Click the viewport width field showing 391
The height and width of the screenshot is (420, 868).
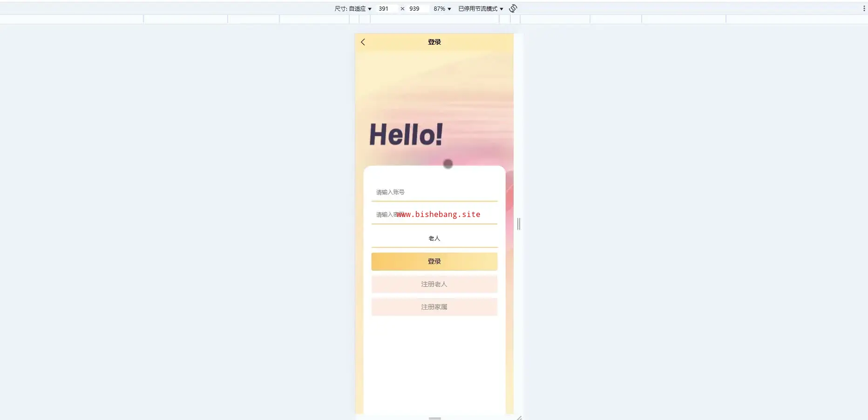[386, 9]
